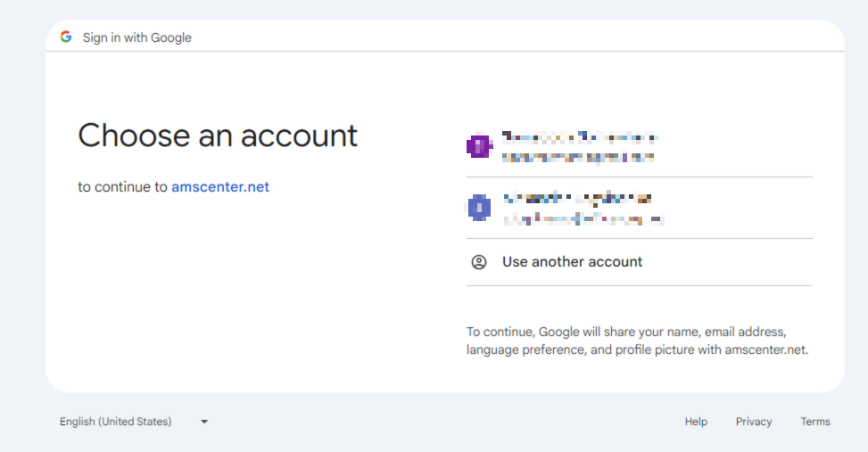868x452 pixels.
Task: Click the blue avatar of the second account
Action: tap(479, 207)
